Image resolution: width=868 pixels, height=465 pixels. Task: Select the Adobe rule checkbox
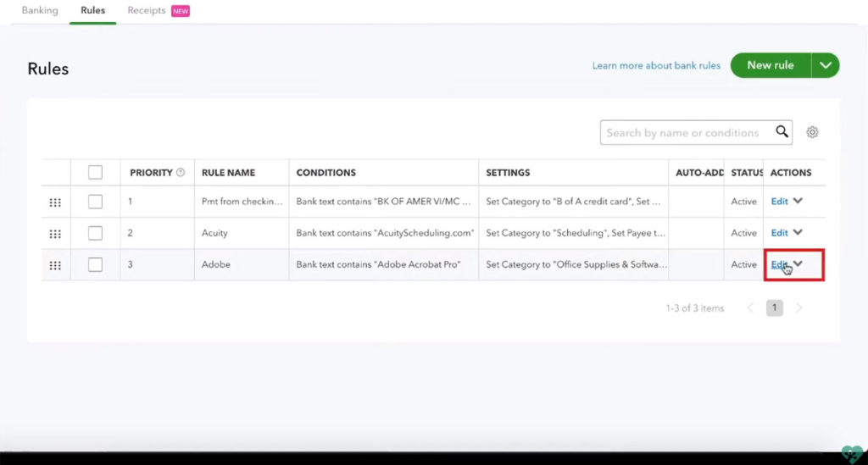click(95, 265)
